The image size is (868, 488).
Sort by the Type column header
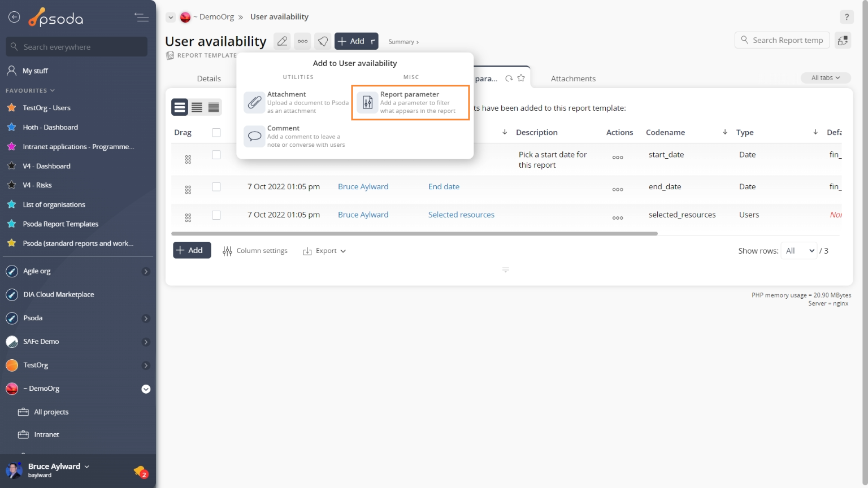[745, 132]
